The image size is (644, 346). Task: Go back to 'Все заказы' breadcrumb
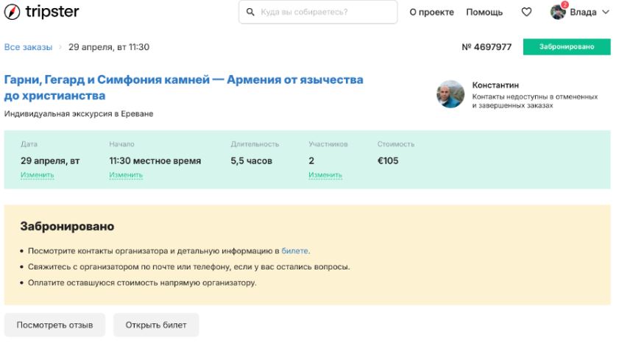click(28, 47)
